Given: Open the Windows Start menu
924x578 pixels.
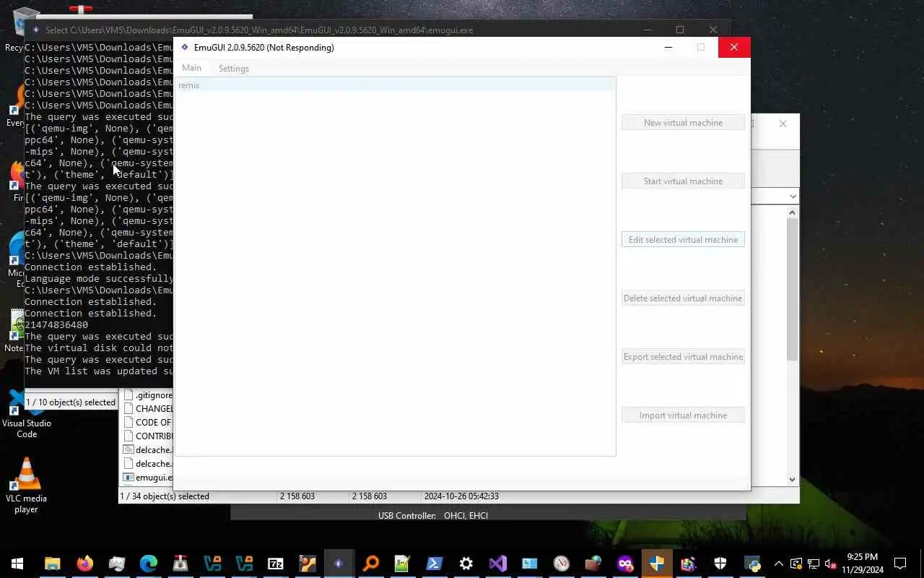Looking at the screenshot, I should [17, 564].
